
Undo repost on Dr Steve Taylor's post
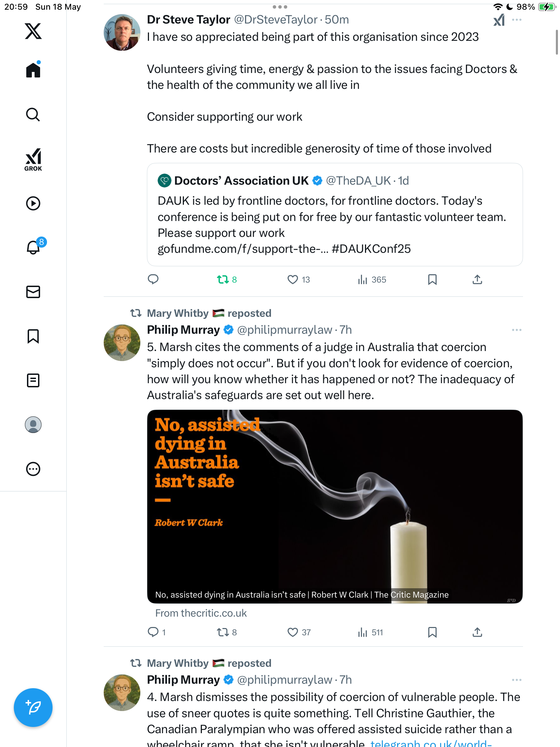[227, 279]
